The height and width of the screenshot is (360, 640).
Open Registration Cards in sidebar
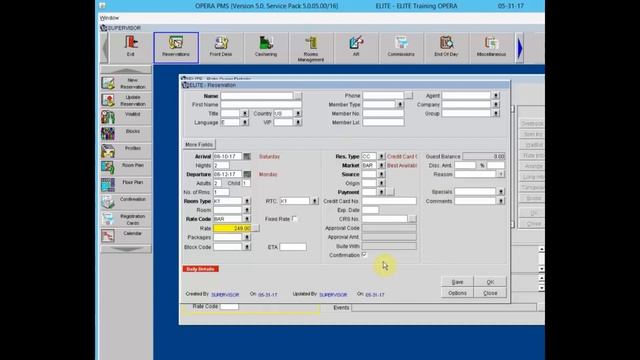[126, 219]
